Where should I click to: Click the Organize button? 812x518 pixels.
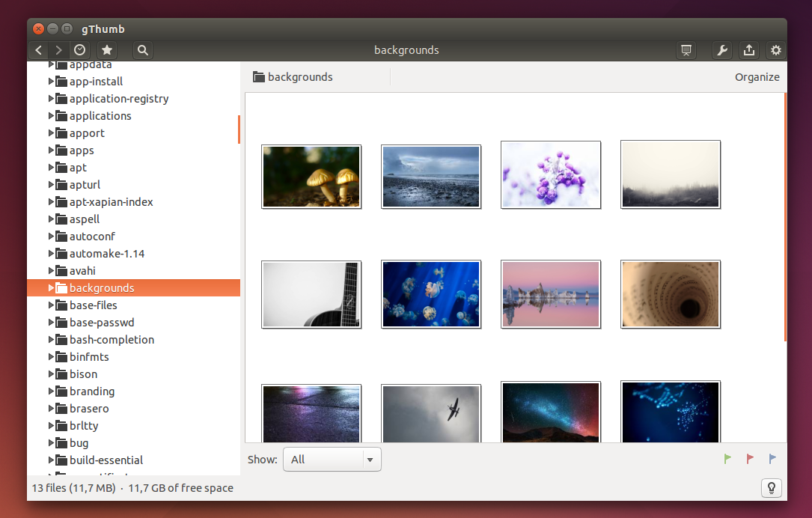[x=757, y=76]
